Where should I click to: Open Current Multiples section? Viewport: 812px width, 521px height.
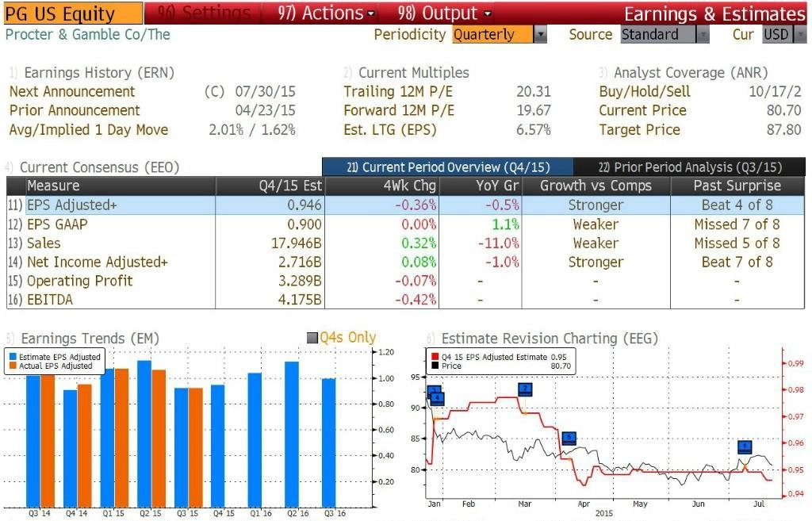tap(407, 72)
